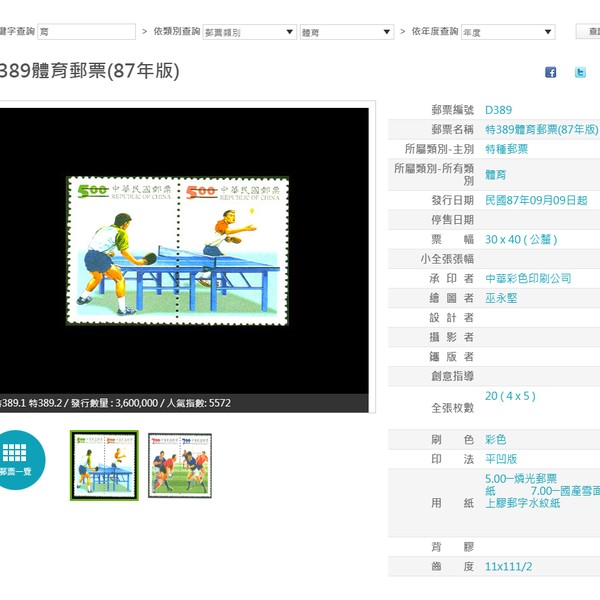The width and height of the screenshot is (600, 600).
Task: Click the 全張枚數 row label
Action: tap(453, 408)
